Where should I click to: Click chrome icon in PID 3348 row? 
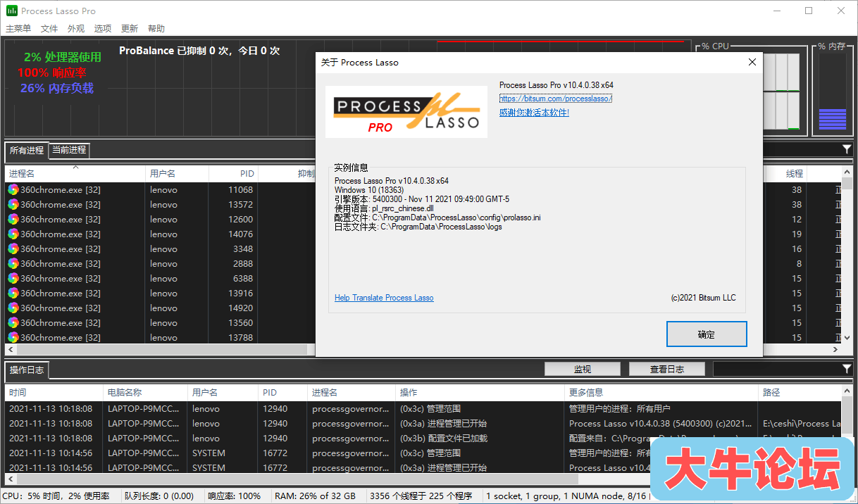13,249
